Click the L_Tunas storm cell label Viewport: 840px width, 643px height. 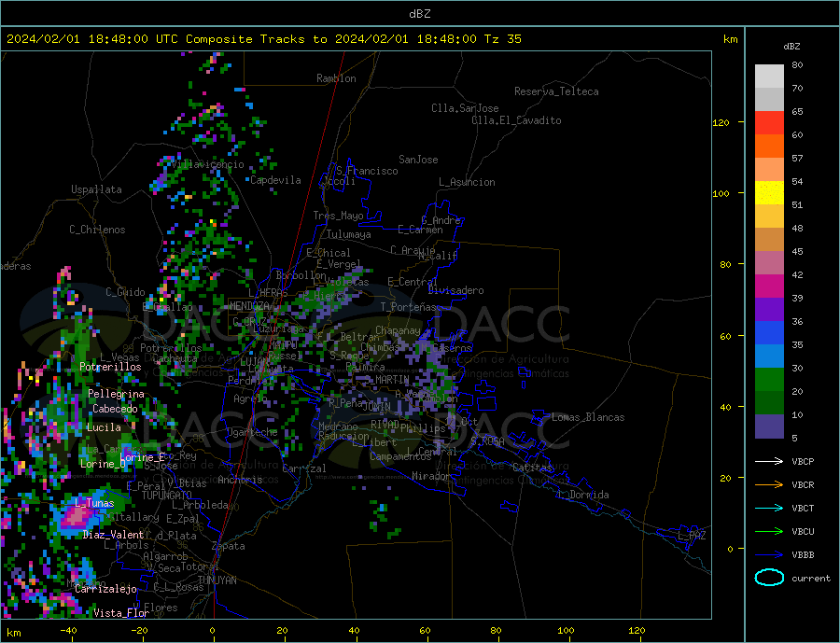tap(94, 503)
